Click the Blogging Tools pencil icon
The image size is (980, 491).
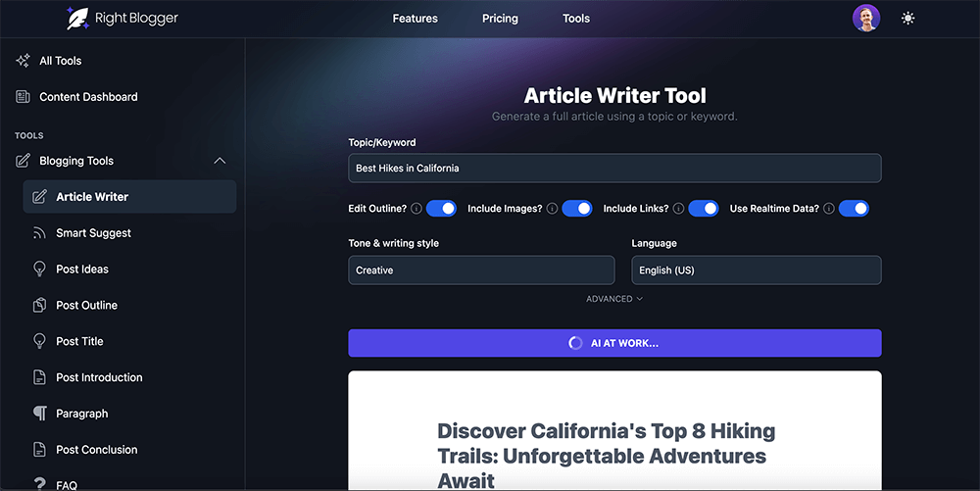(23, 161)
